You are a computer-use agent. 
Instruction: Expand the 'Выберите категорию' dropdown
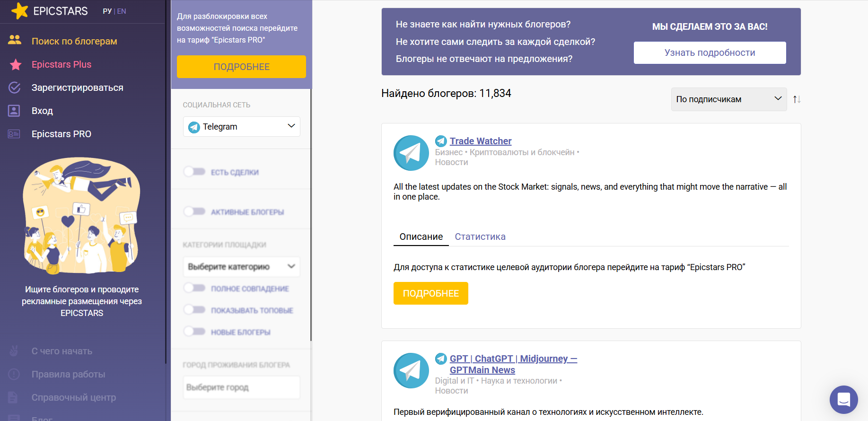(241, 267)
